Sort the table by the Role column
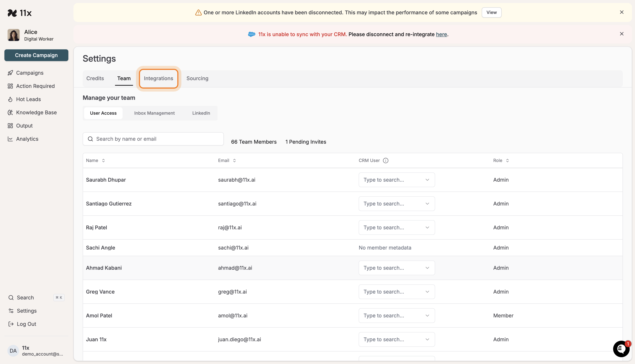The height and width of the screenshot is (364, 635). pyautogui.click(x=508, y=161)
